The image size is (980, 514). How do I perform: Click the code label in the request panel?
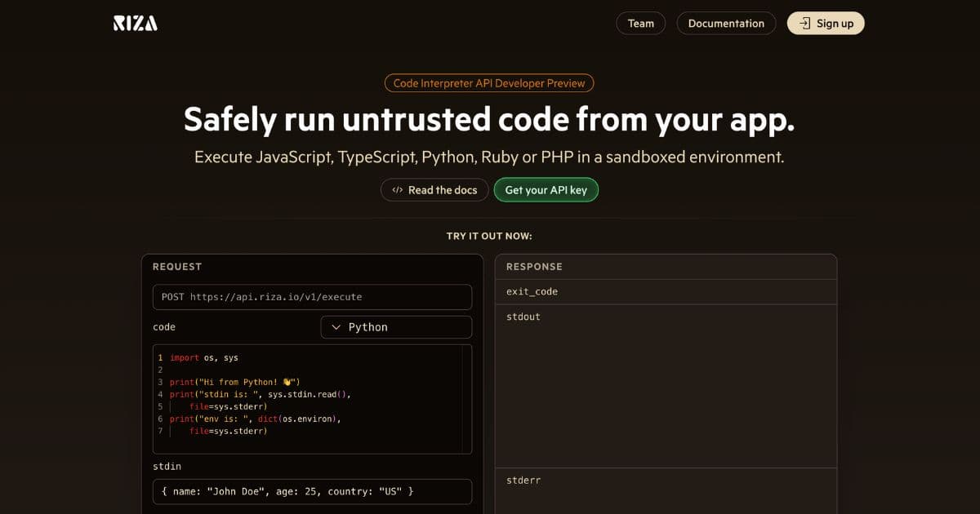coord(164,327)
